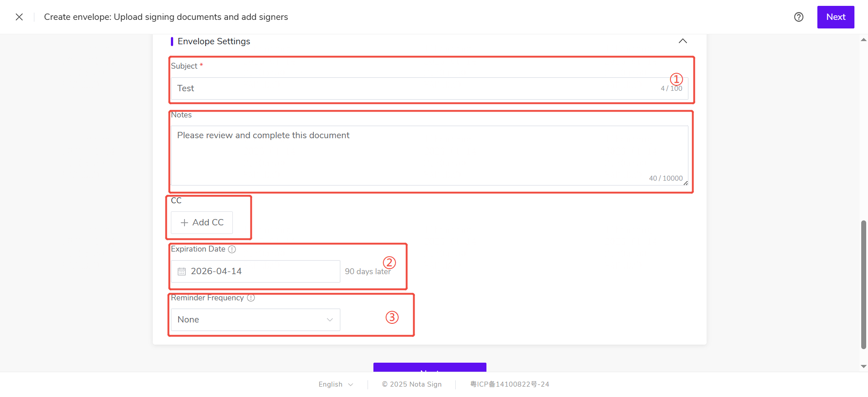868x397 pixels.
Task: Show the Expiration Date info tooltip icon
Action: pyautogui.click(x=232, y=249)
